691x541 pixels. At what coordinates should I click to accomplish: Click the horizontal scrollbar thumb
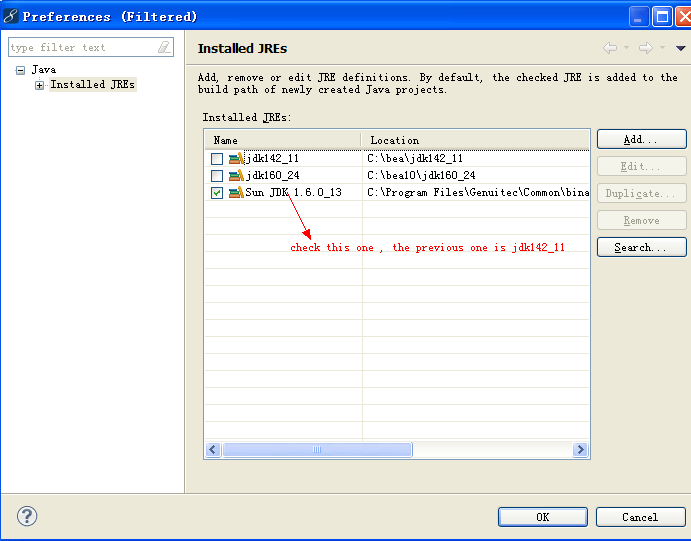pyautogui.click(x=317, y=449)
